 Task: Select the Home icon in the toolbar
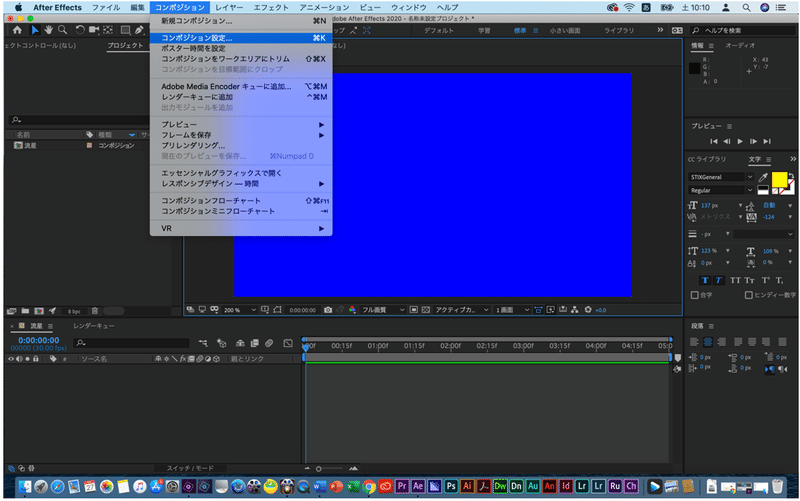(x=17, y=30)
